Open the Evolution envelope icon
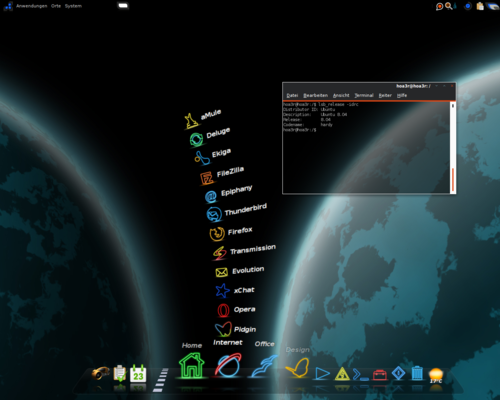 pyautogui.click(x=221, y=272)
